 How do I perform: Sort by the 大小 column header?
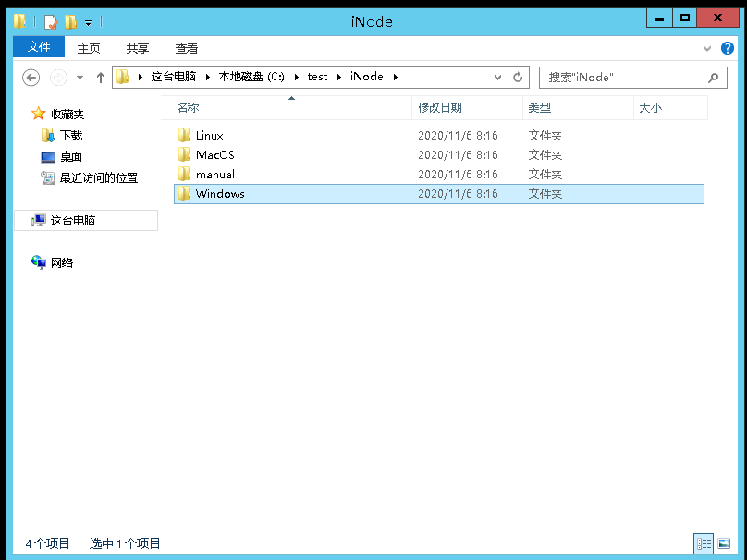point(670,108)
